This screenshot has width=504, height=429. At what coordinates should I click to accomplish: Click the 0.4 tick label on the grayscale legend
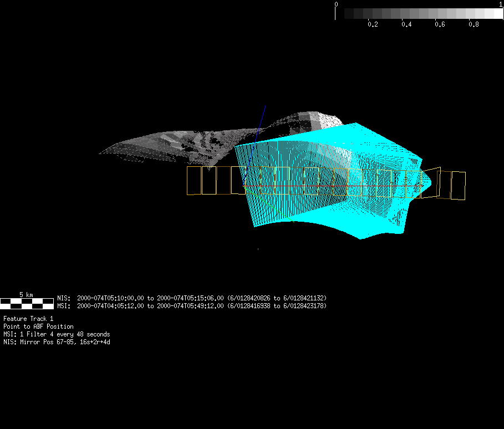pyautogui.click(x=406, y=25)
